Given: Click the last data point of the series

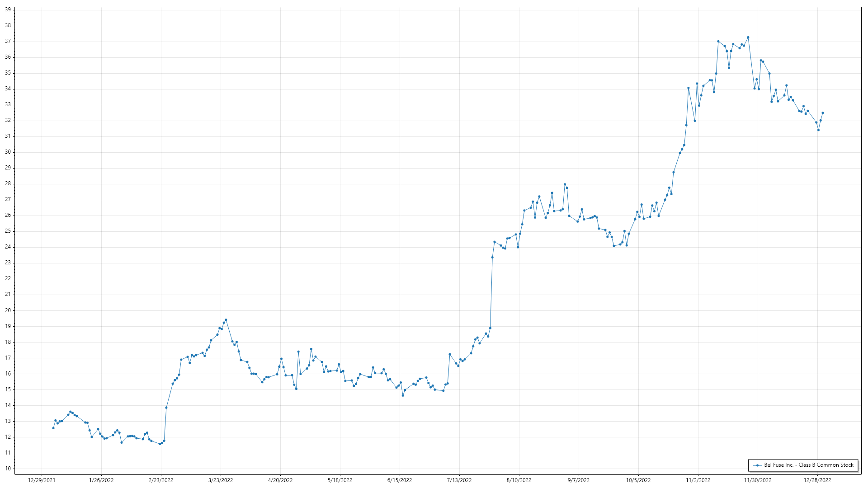Looking at the screenshot, I should pyautogui.click(x=822, y=113).
